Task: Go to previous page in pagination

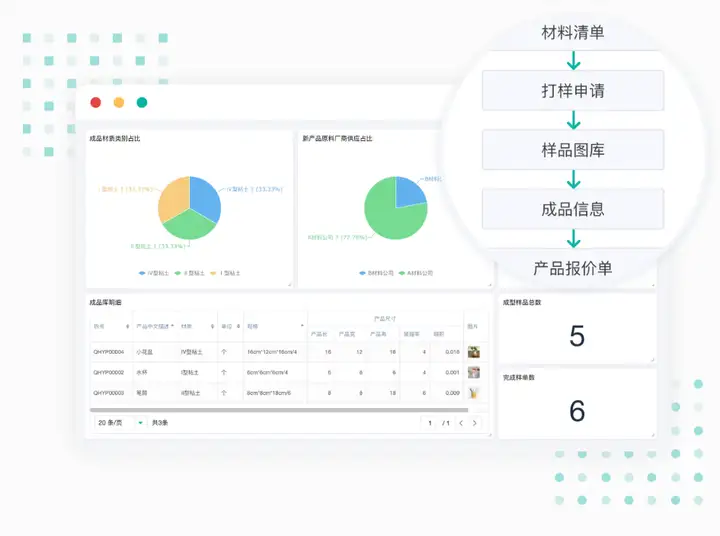Action: tap(460, 423)
